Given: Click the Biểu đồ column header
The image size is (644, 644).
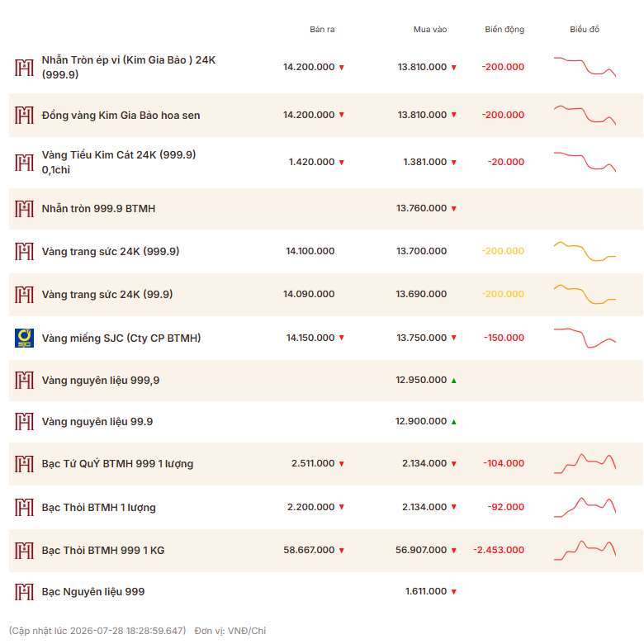Looking at the screenshot, I should click(585, 29).
